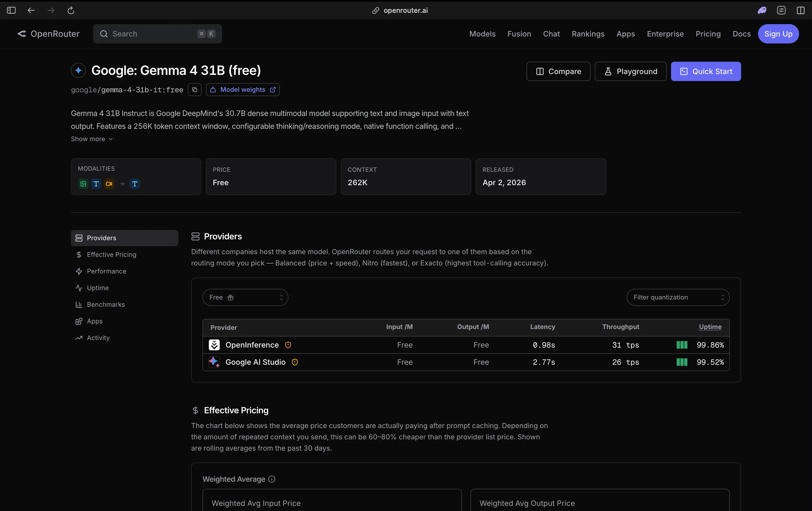Click the text output modality icon
The width and height of the screenshot is (812, 511).
[x=135, y=184]
